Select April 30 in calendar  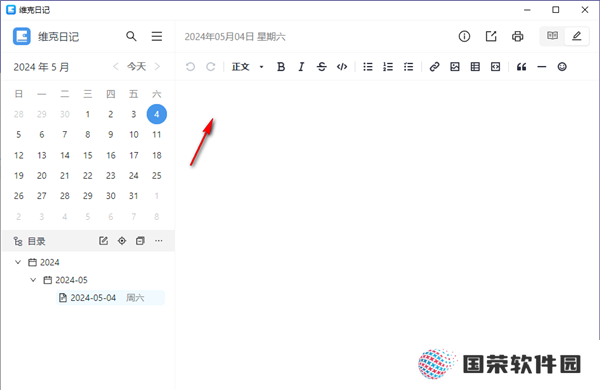[65, 114]
